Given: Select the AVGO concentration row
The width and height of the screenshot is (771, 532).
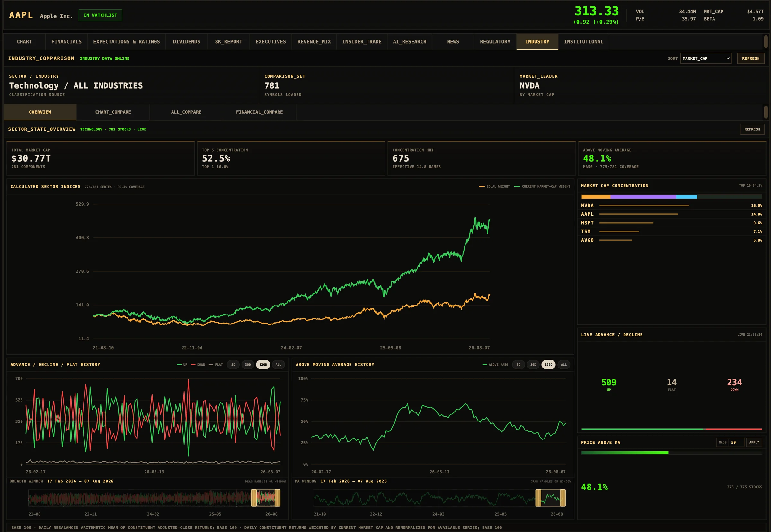Looking at the screenshot, I should click(671, 240).
